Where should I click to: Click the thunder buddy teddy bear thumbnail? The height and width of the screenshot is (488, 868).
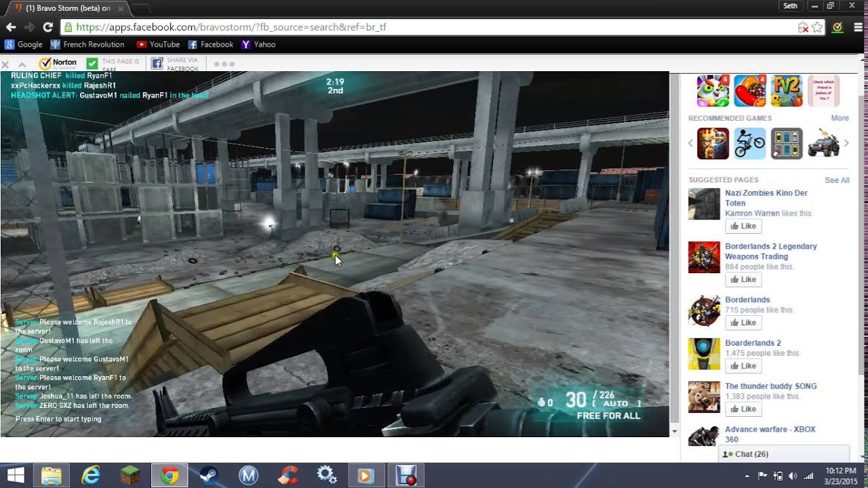pyautogui.click(x=704, y=397)
